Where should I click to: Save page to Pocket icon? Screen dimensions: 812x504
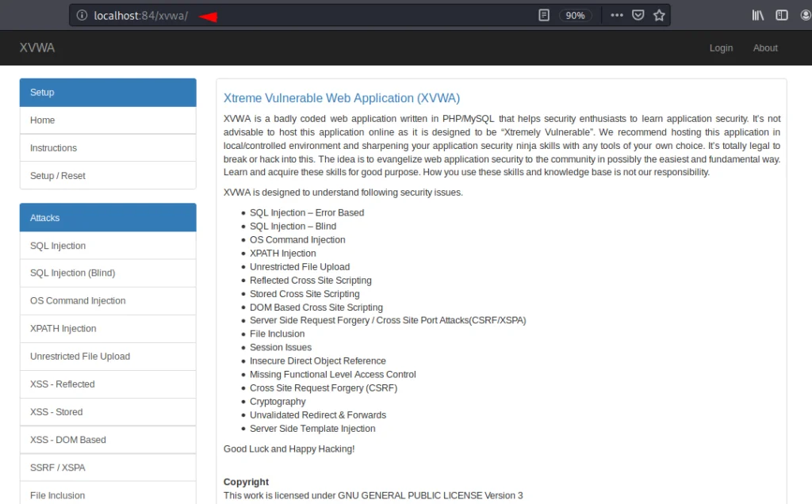[638, 16]
